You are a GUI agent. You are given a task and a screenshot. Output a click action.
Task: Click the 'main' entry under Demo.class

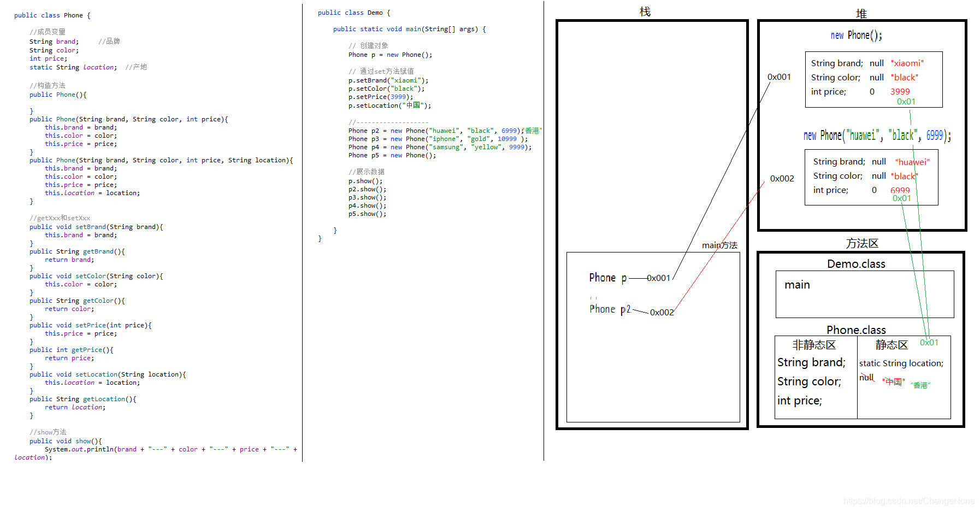797,285
